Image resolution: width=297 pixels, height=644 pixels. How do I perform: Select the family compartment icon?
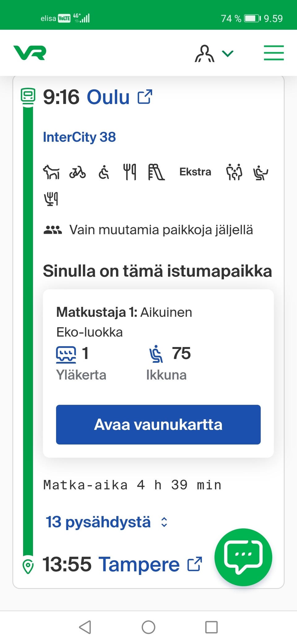pos(235,172)
